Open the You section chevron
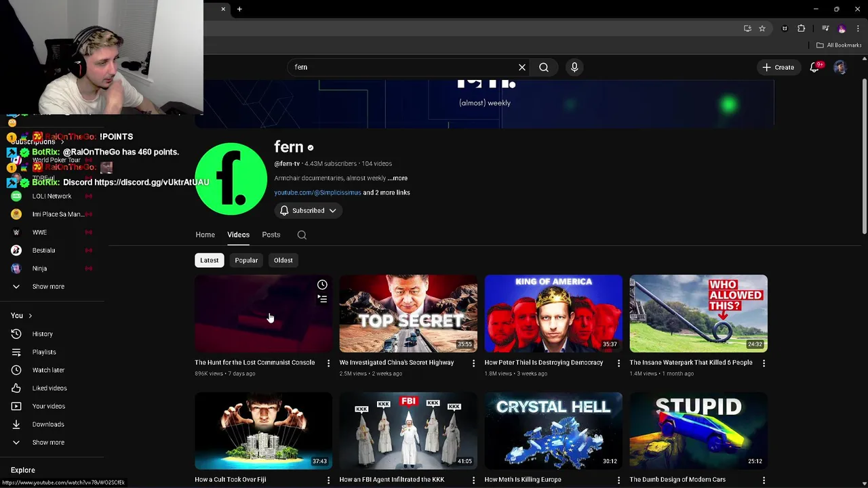 [30, 316]
